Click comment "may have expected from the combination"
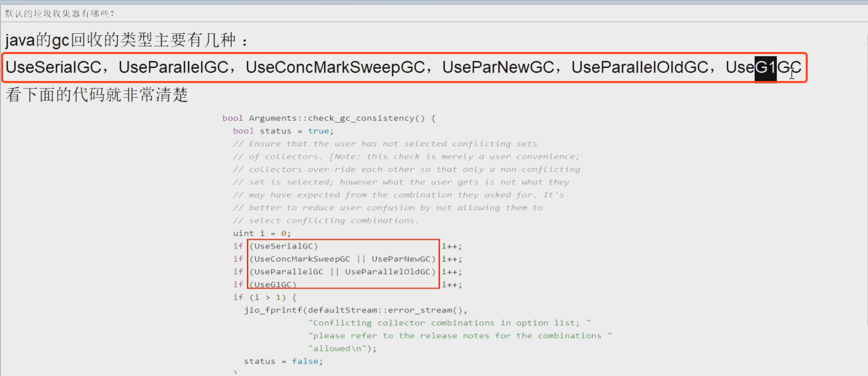Viewport: 868px width, 376px height. coord(398,195)
